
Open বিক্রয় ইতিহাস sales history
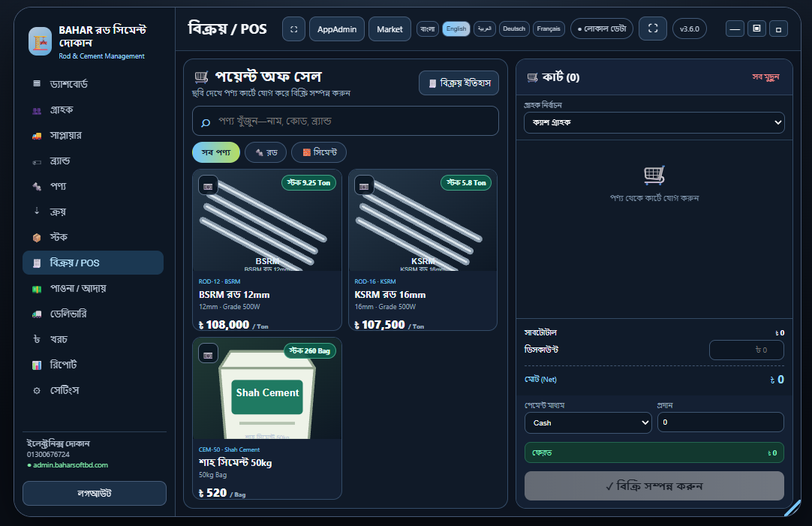click(x=459, y=83)
